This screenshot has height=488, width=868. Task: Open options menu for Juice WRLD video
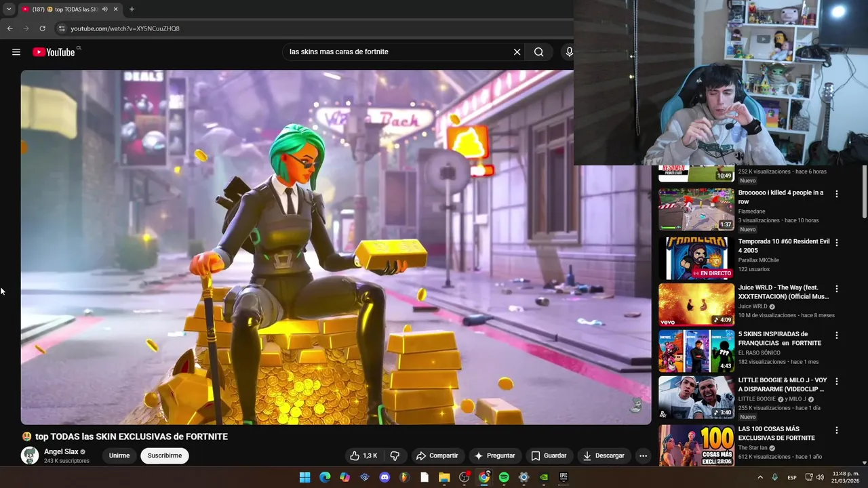point(836,289)
